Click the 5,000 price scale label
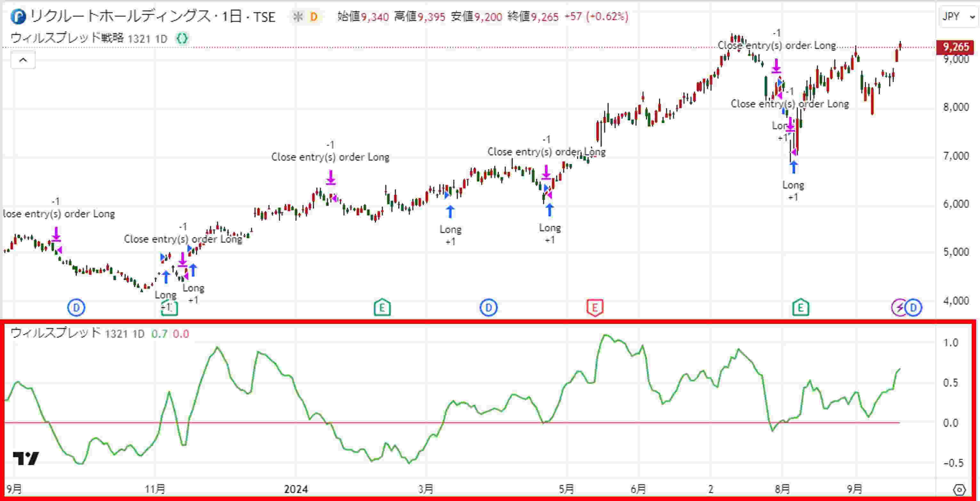The height and width of the screenshot is (501, 980). click(956, 252)
